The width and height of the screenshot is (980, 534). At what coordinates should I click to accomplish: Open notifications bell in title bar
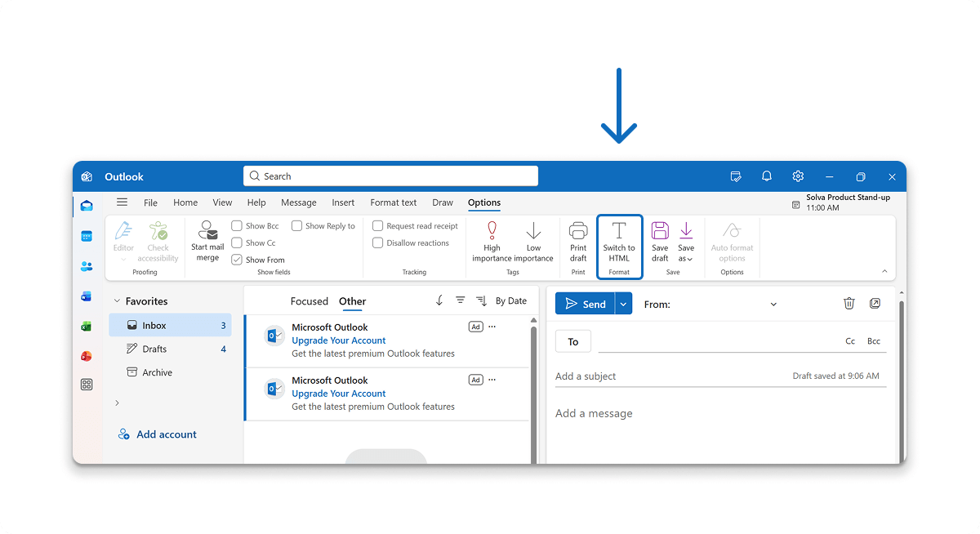tap(766, 176)
